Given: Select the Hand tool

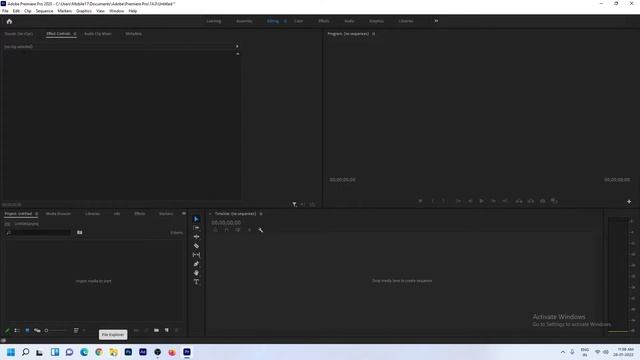Looking at the screenshot, I should pos(196,273).
